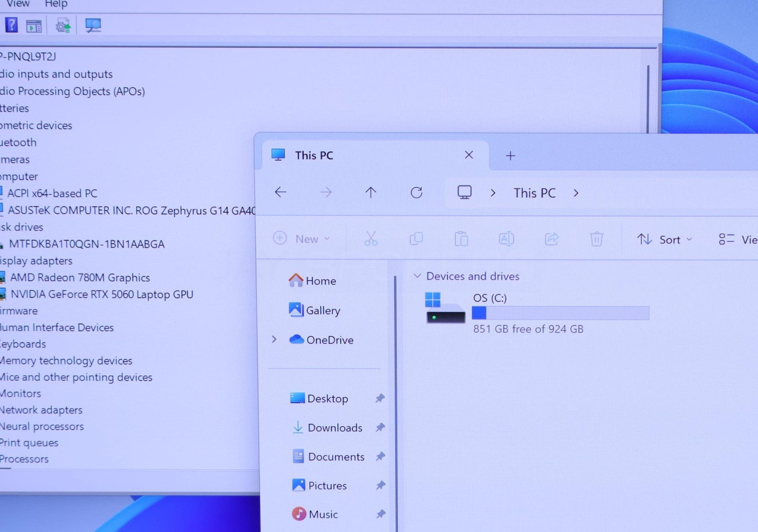Collapse the Devices and drives section
Screen dimensions: 758x532
pos(417,276)
